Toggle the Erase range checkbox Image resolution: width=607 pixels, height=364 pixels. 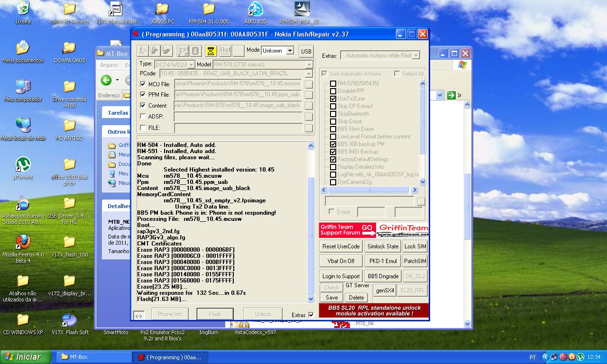tap(332, 212)
